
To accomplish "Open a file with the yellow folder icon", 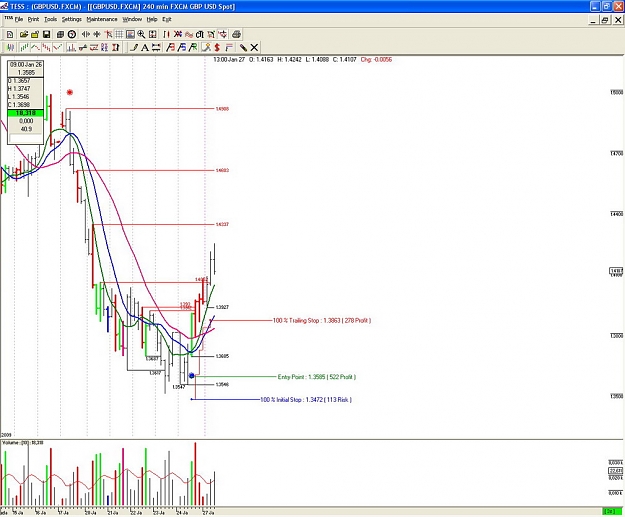I will (24, 34).
